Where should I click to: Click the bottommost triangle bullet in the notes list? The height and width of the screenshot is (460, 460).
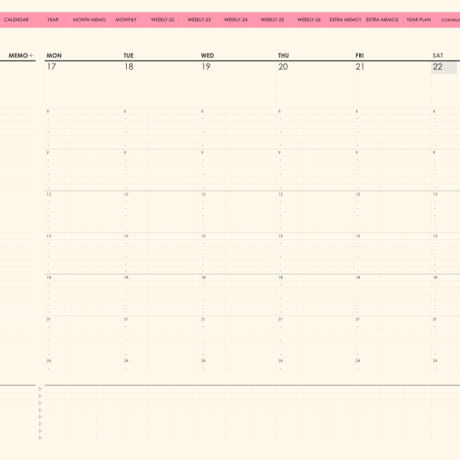tap(40, 438)
